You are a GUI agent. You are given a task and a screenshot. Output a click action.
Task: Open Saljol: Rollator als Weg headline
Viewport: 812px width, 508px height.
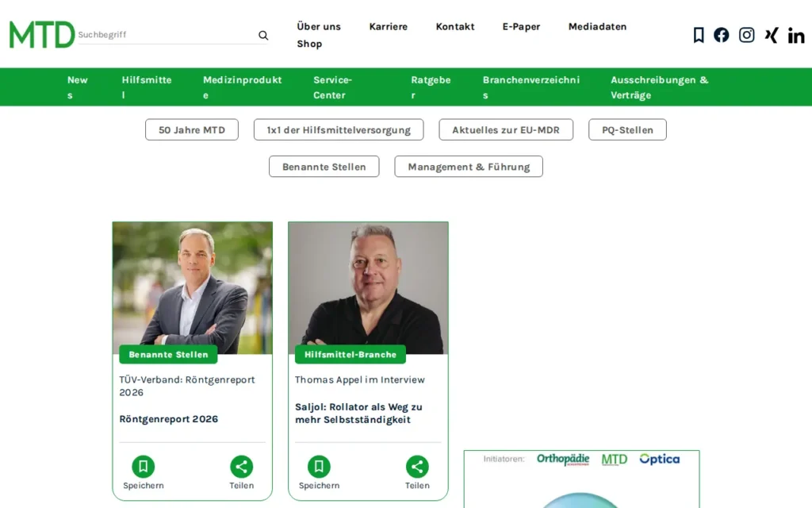tap(359, 413)
